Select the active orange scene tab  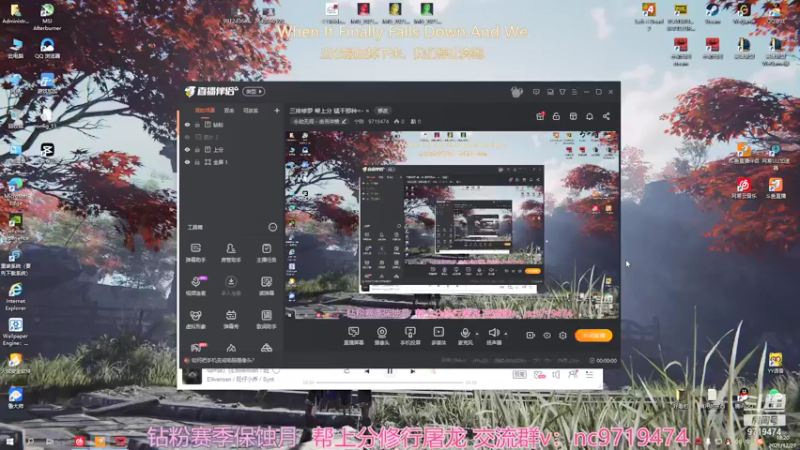tap(205, 111)
